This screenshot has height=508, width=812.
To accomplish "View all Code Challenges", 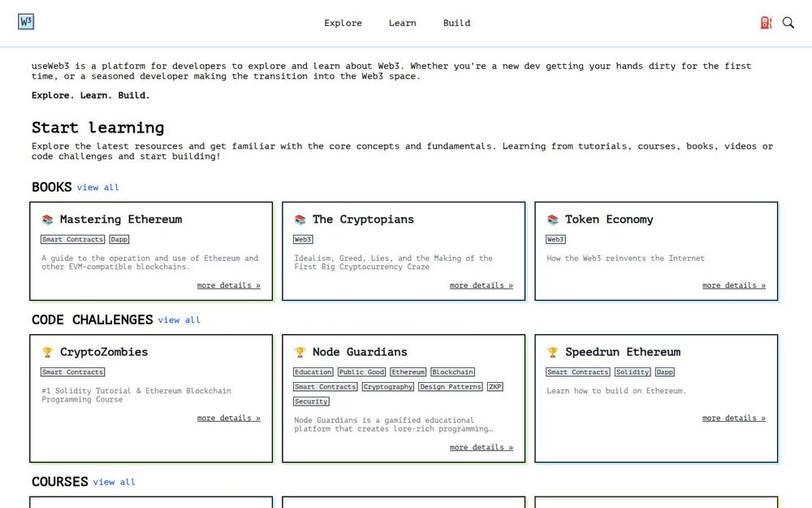I will click(x=179, y=319).
